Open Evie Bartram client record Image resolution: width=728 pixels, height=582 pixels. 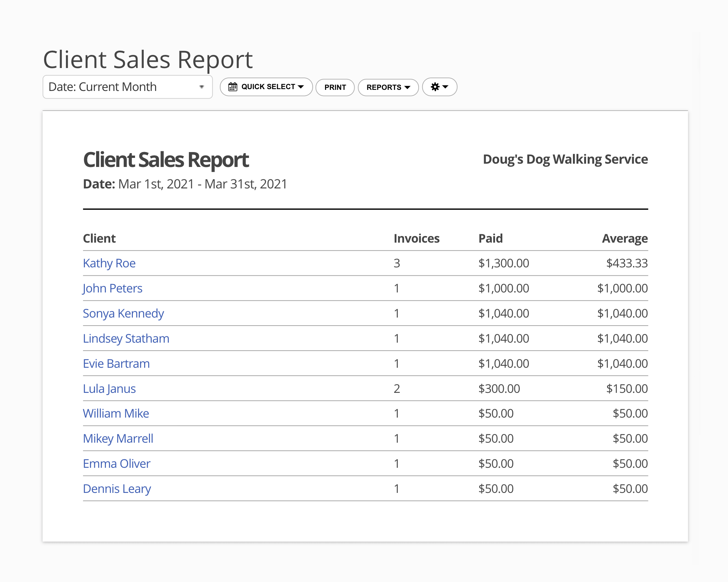116,363
